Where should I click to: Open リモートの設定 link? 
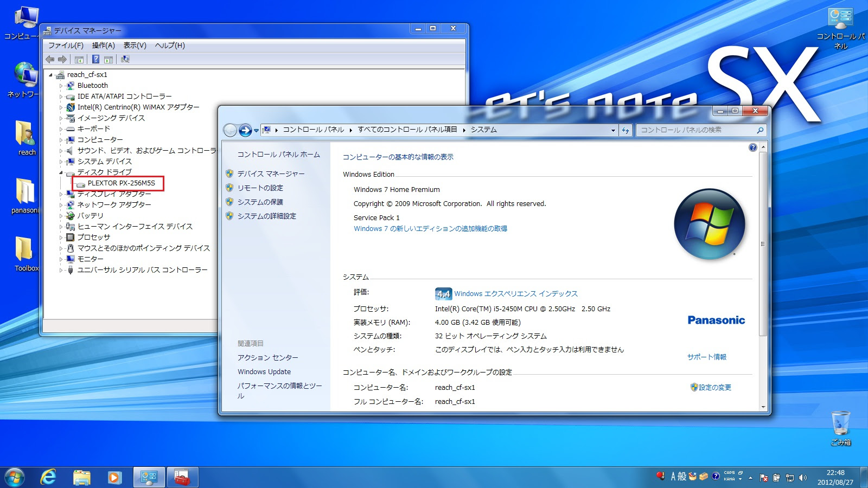pyautogui.click(x=260, y=188)
